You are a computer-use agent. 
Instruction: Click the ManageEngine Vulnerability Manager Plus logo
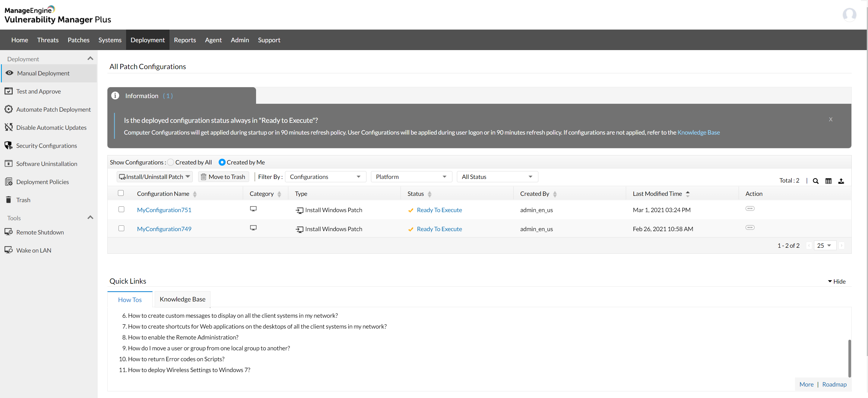tap(58, 15)
